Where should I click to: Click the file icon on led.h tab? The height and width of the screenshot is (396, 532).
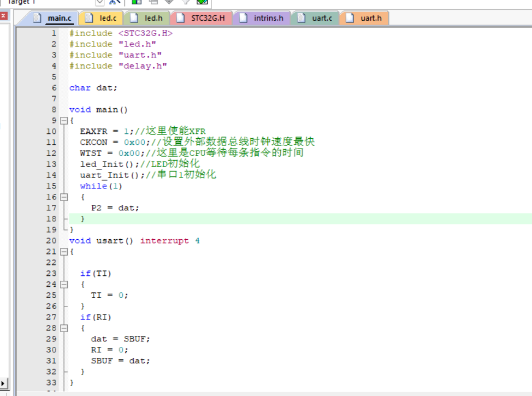click(134, 18)
